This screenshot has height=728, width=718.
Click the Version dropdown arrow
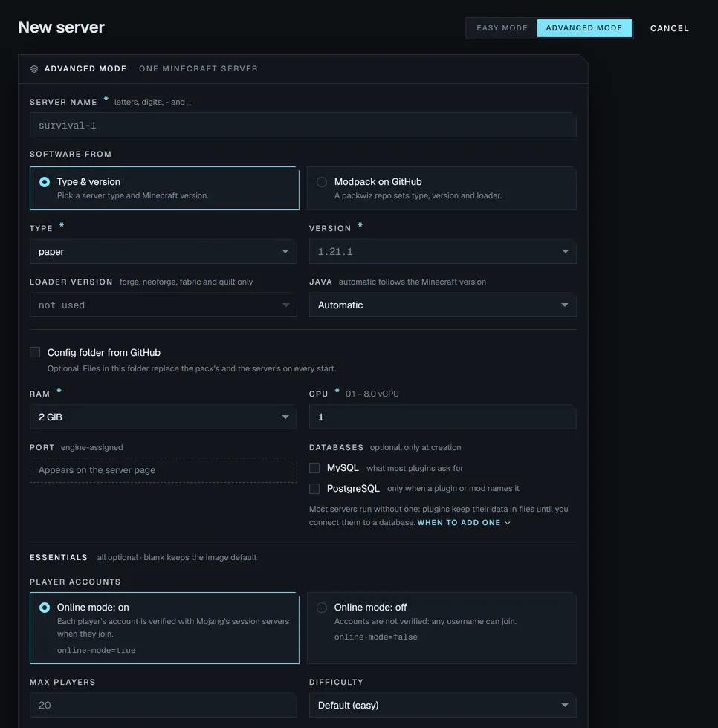click(x=565, y=251)
